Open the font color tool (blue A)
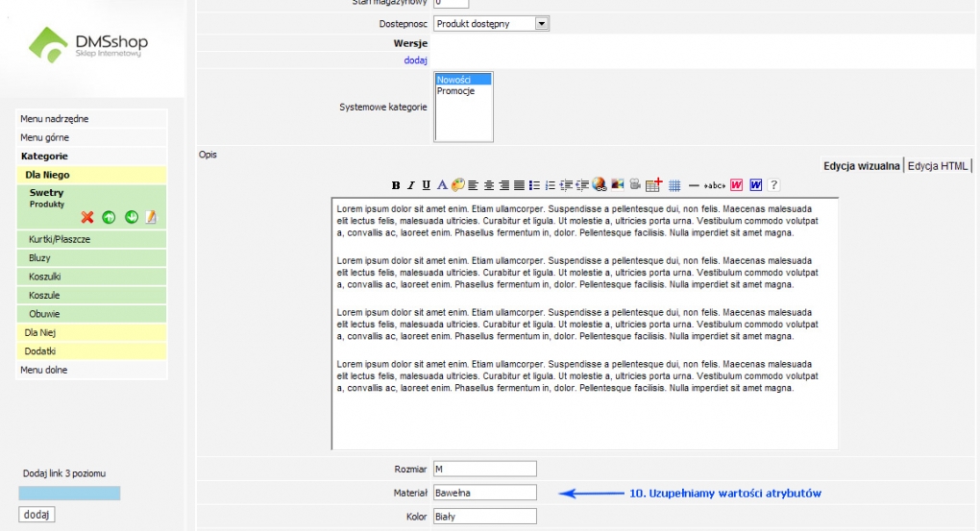This screenshot has width=980, height=531. [x=442, y=185]
